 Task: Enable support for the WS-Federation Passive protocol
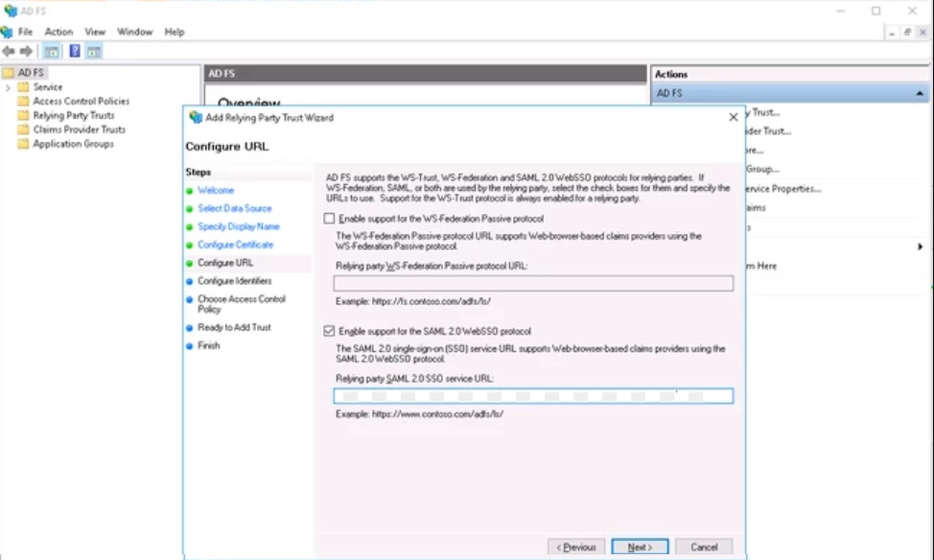tap(330, 219)
